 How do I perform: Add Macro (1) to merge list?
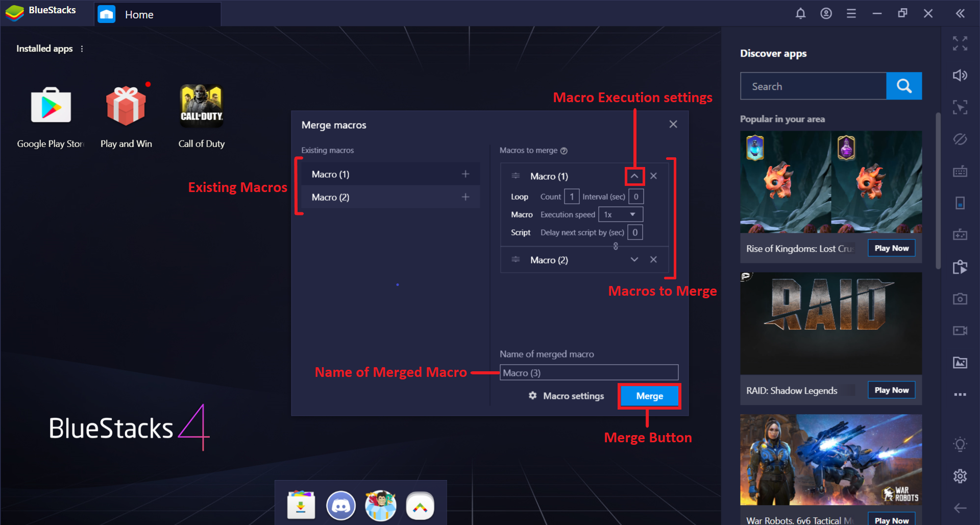pyautogui.click(x=465, y=174)
